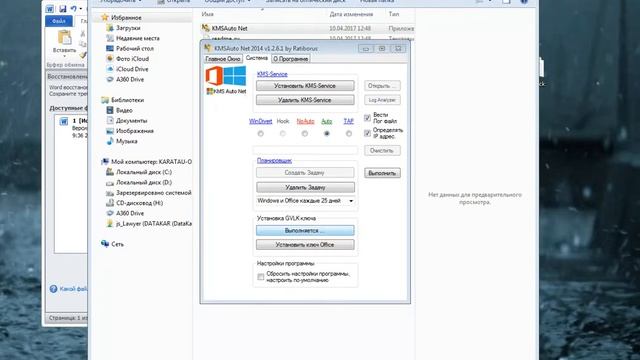Click Удалить KMS-Service button
640x360 pixels.
(x=305, y=100)
